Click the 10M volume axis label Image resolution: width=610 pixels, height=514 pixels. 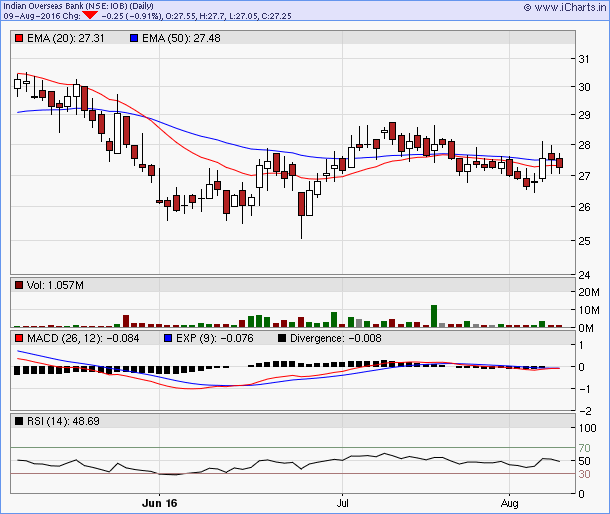(x=589, y=310)
